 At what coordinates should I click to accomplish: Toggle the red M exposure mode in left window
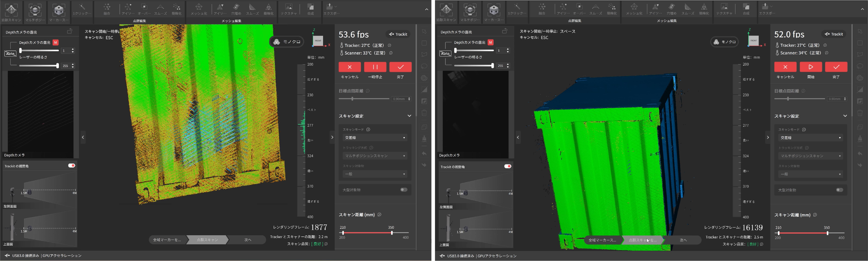pos(56,43)
